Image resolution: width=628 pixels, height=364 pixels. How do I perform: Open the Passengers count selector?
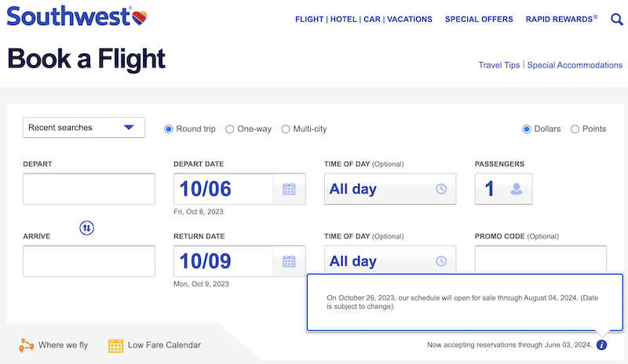(503, 189)
